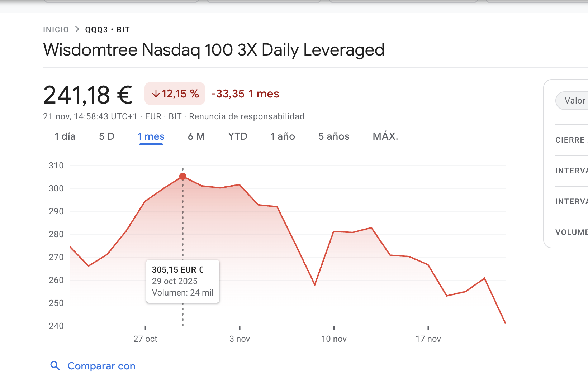Open Renuncia de responsabilidad link
The image size is (588, 374).
point(247,116)
